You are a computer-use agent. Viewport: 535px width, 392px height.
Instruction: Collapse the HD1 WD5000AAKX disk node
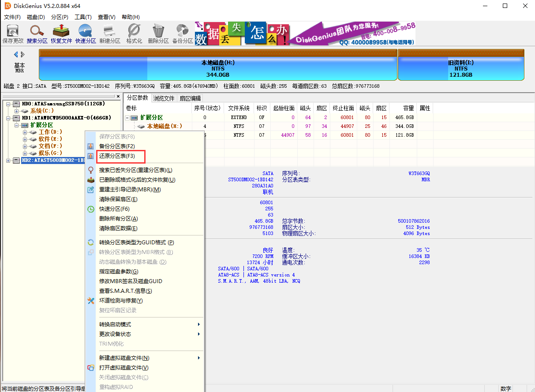point(8,118)
